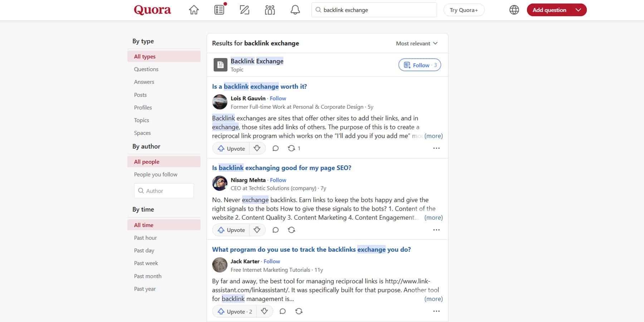Open the Quora home feed icon

(x=194, y=10)
